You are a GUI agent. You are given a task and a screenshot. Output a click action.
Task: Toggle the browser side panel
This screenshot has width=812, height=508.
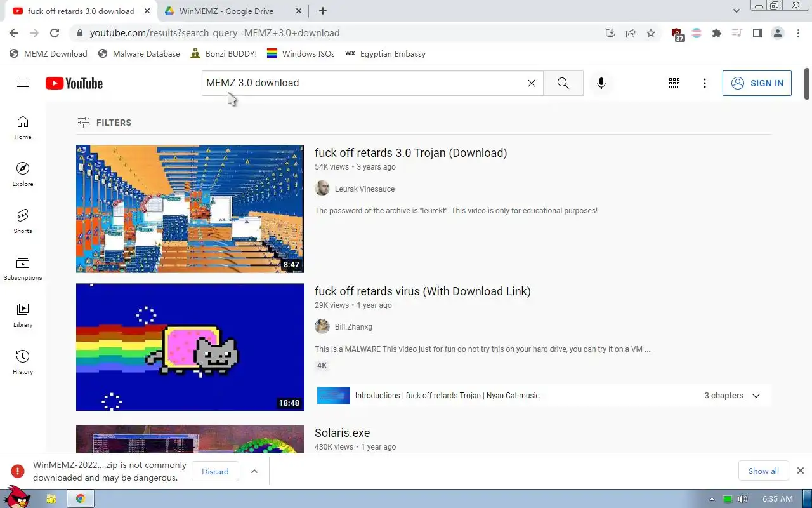[x=757, y=33]
